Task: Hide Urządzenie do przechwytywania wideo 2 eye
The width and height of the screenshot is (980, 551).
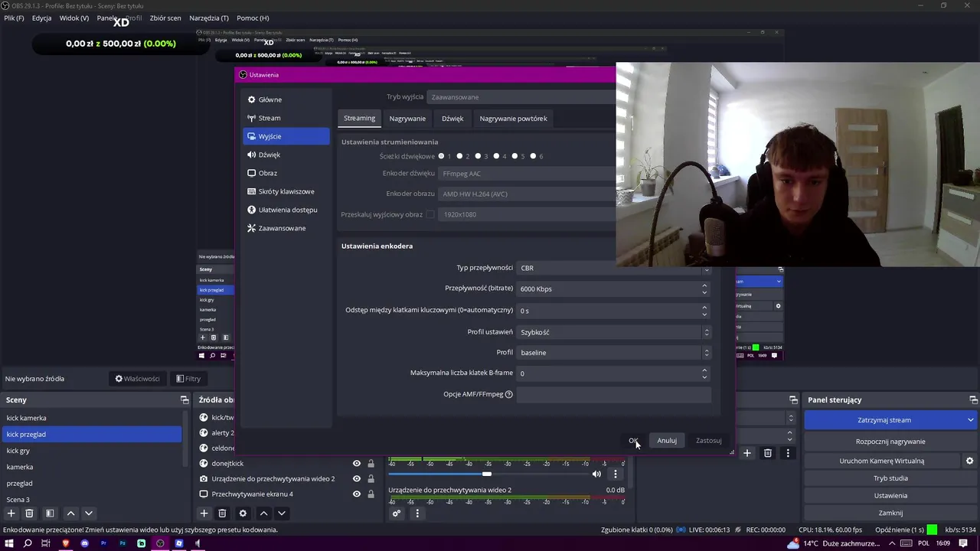Action: click(356, 478)
